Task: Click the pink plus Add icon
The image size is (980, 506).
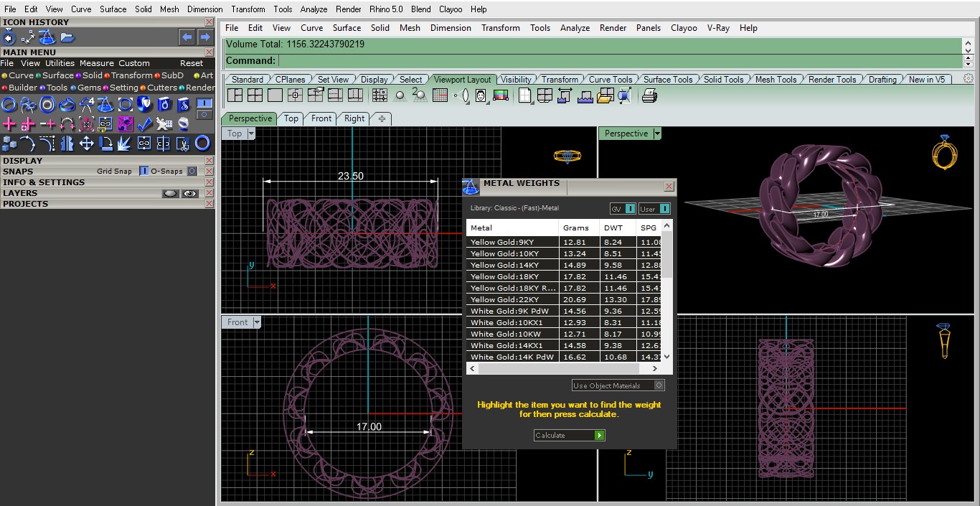Action: click(x=9, y=124)
